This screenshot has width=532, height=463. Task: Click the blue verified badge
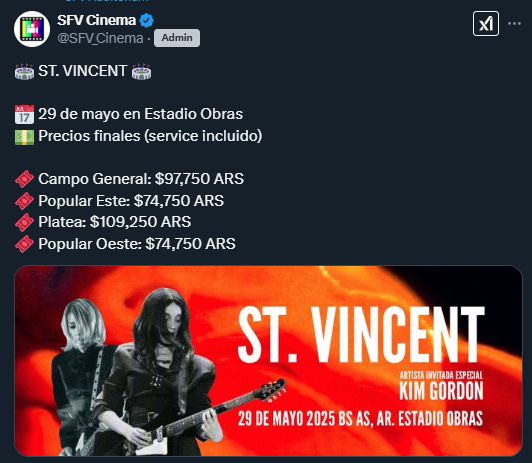[x=147, y=20]
